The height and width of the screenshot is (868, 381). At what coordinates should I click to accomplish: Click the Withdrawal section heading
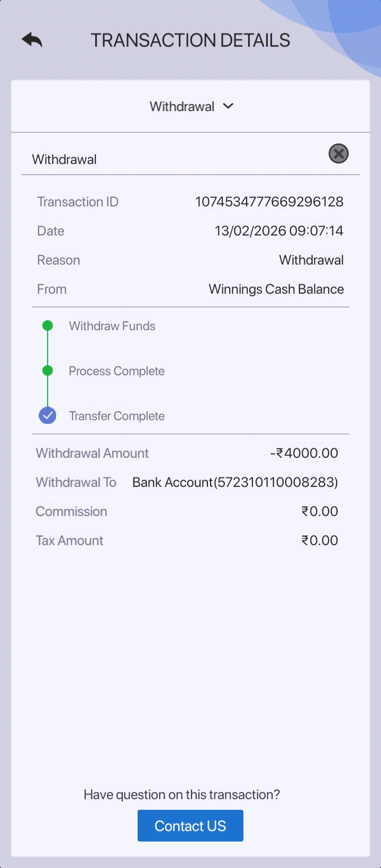click(65, 159)
